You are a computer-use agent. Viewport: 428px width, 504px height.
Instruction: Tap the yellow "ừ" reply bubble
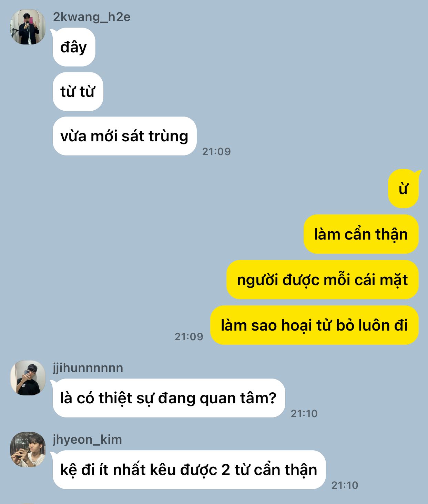tap(403, 189)
